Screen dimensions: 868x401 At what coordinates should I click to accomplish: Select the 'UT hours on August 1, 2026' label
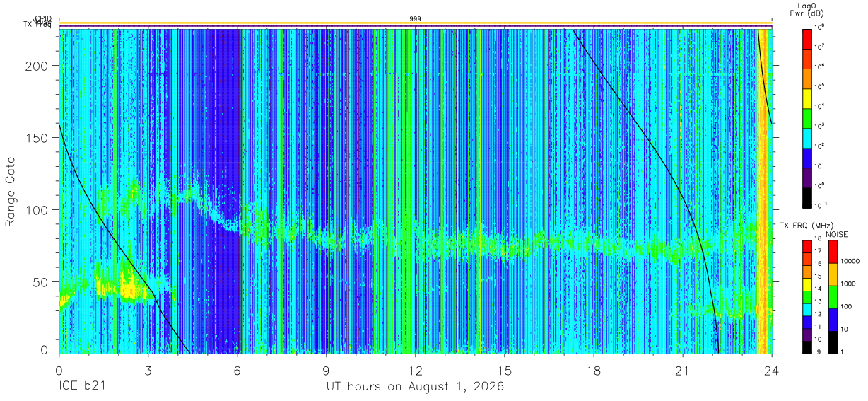pyautogui.click(x=415, y=387)
